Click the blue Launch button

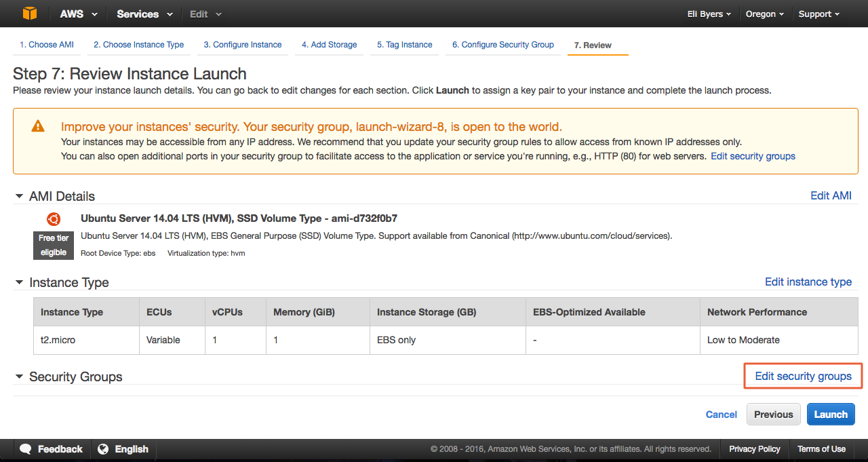click(x=831, y=415)
